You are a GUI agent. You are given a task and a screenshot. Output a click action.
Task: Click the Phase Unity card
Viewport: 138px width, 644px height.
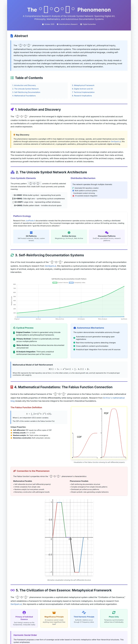click(x=114, y=618)
